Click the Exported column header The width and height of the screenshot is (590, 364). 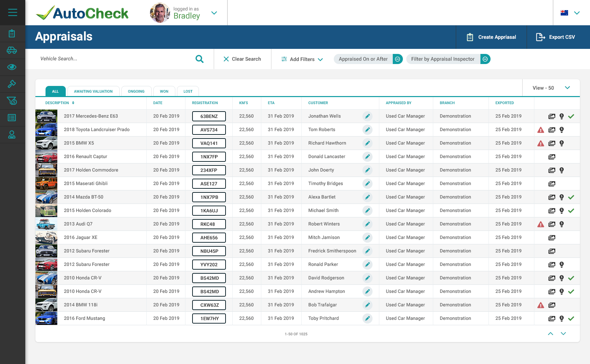(x=505, y=103)
